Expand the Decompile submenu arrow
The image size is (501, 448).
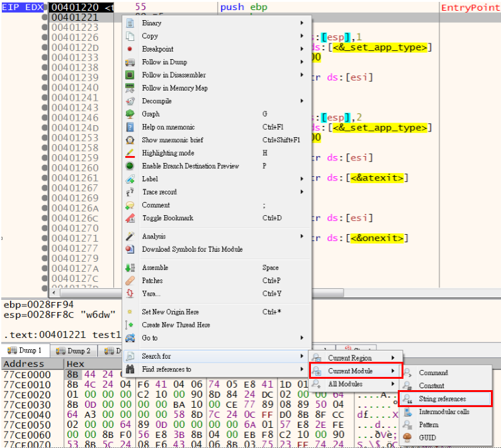[301, 101]
